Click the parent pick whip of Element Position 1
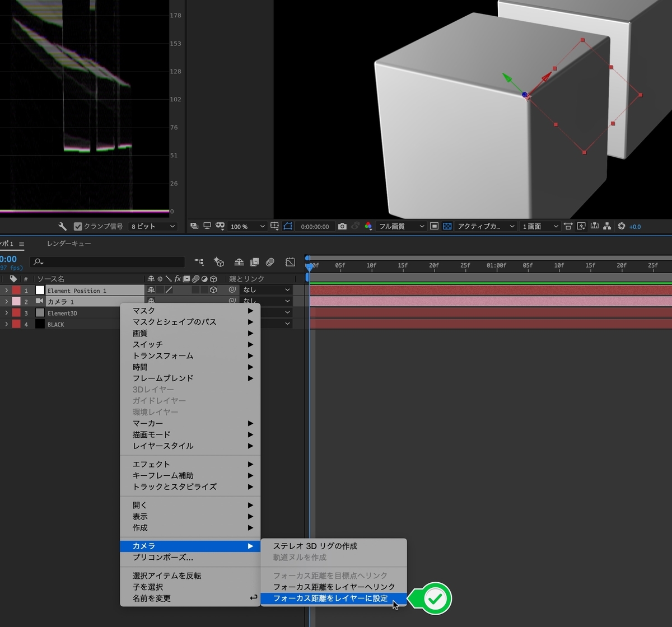 (232, 290)
